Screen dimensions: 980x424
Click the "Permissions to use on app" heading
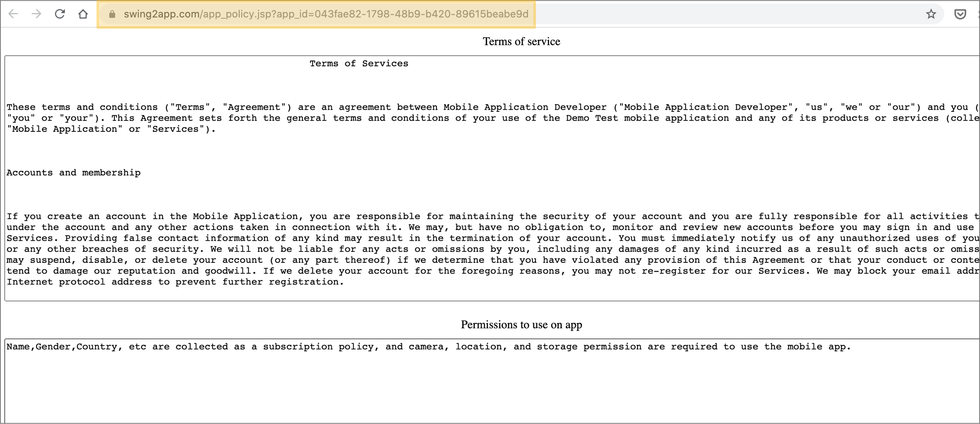coord(521,325)
